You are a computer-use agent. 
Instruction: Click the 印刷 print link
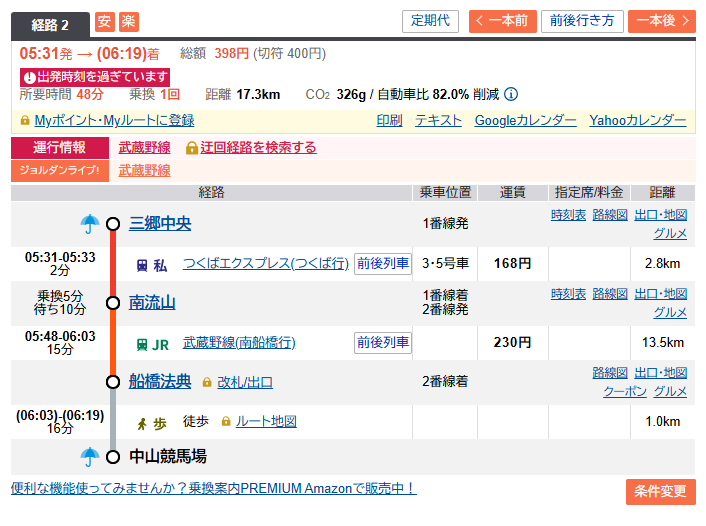[389, 120]
